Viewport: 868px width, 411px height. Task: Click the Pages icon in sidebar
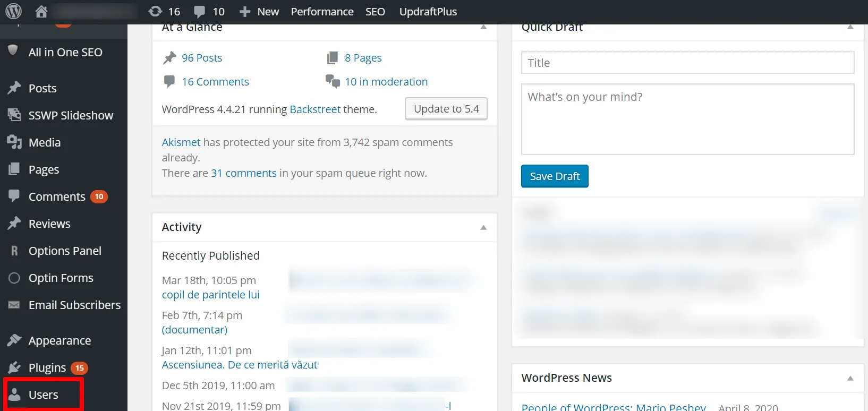[14, 169]
